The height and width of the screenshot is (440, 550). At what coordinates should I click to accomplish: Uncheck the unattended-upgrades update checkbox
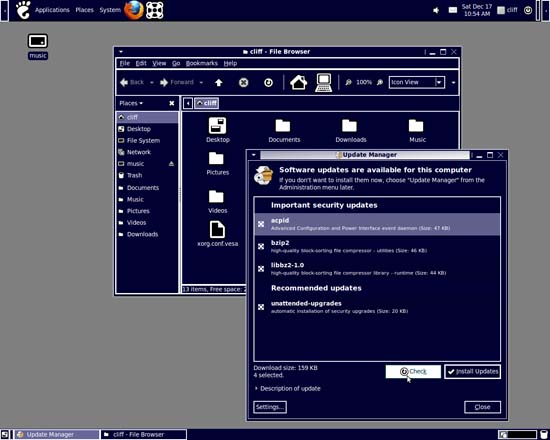click(261, 307)
